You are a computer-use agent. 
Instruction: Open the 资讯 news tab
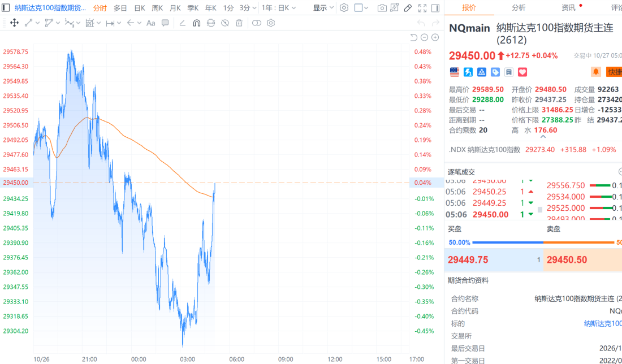point(568,7)
